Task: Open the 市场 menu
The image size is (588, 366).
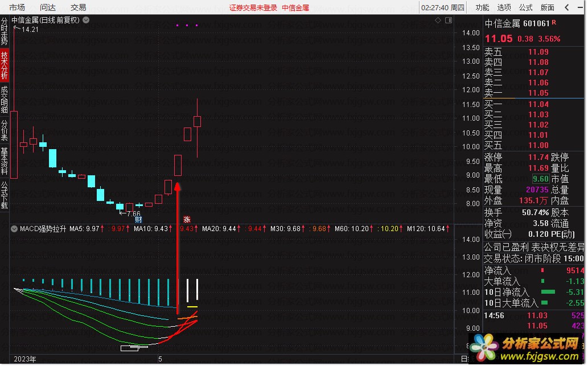Action: 17,7
